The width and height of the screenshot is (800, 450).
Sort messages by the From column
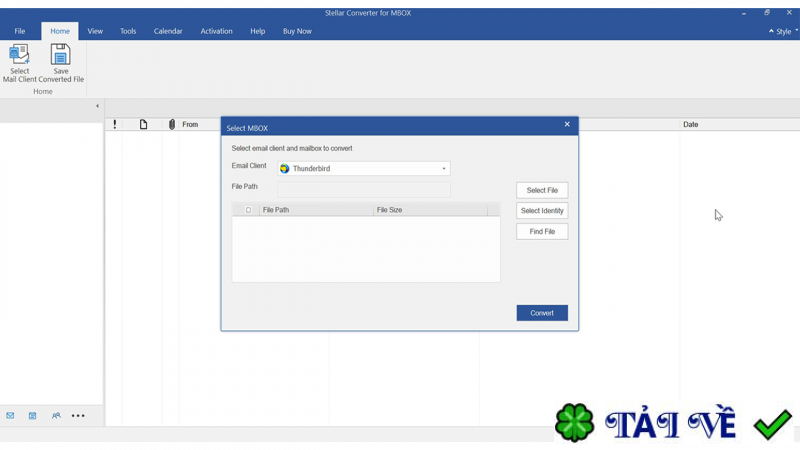[190, 124]
